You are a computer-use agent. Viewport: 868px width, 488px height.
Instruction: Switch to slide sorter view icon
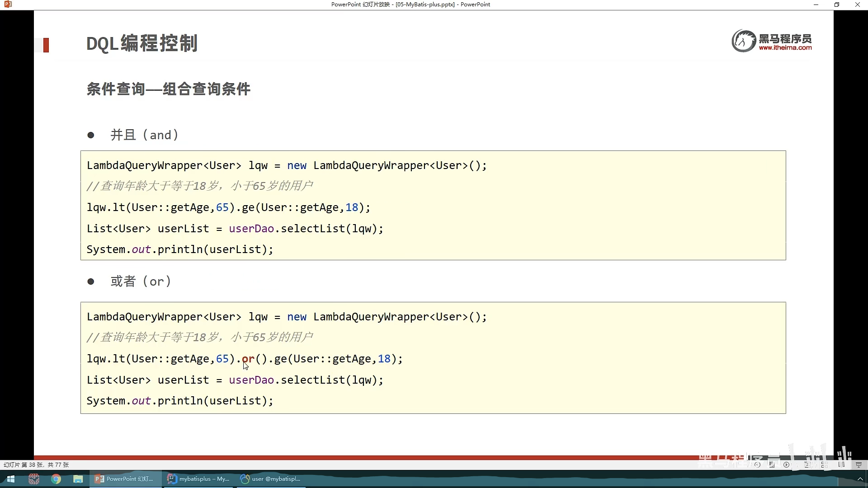pos(825,465)
